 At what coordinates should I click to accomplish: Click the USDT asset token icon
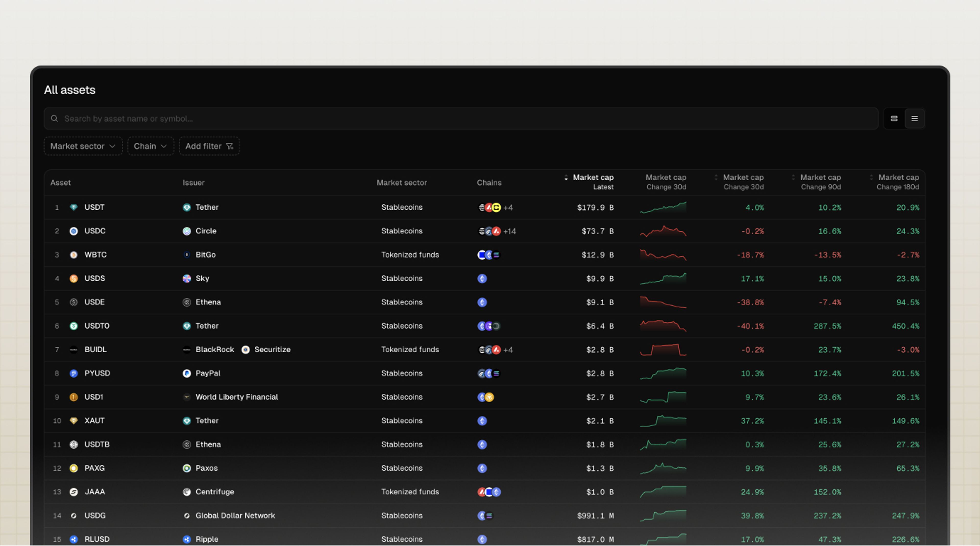pos(74,207)
